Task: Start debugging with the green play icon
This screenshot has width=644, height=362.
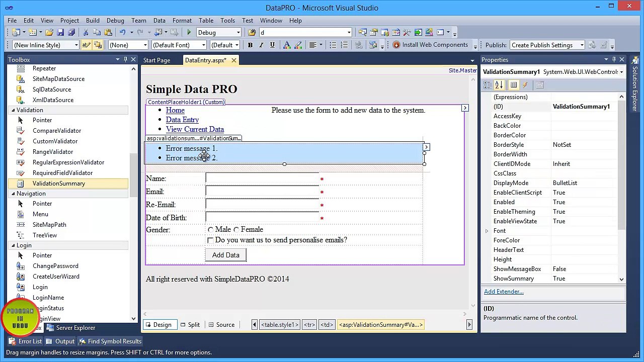Action: 189,33
